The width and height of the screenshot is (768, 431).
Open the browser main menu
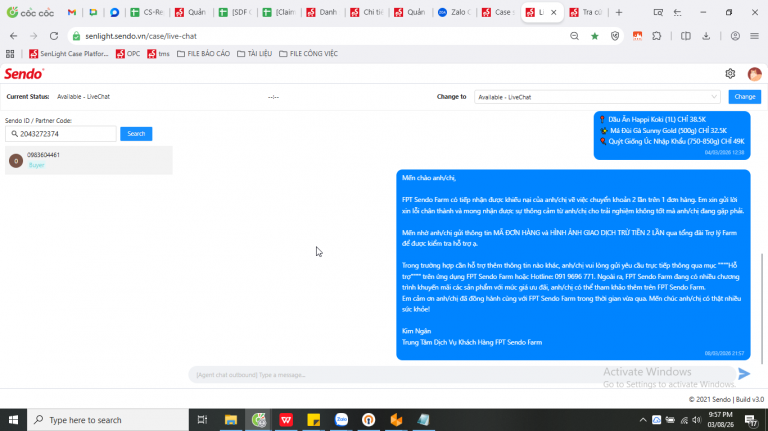point(754,36)
